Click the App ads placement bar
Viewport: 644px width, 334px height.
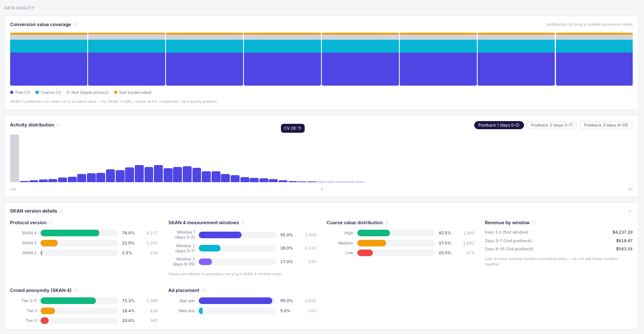pos(237,301)
